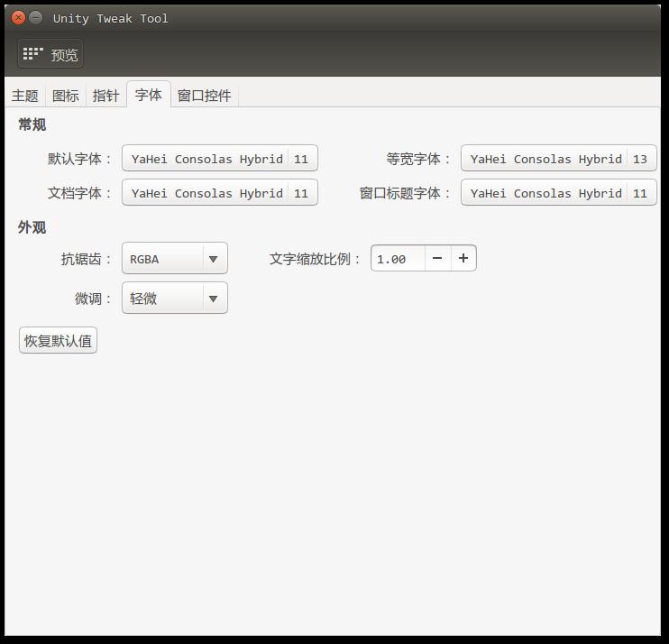
Task: Open the 图标 tab
Action: point(66,96)
